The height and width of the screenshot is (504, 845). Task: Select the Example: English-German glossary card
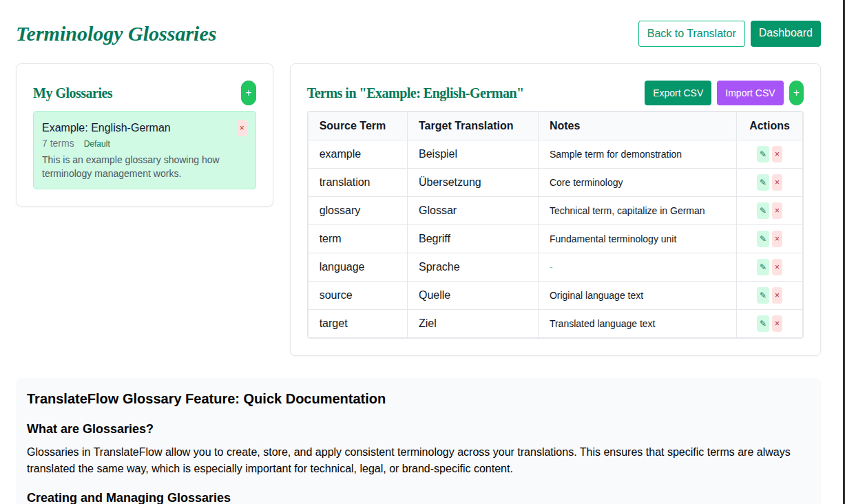click(145, 150)
